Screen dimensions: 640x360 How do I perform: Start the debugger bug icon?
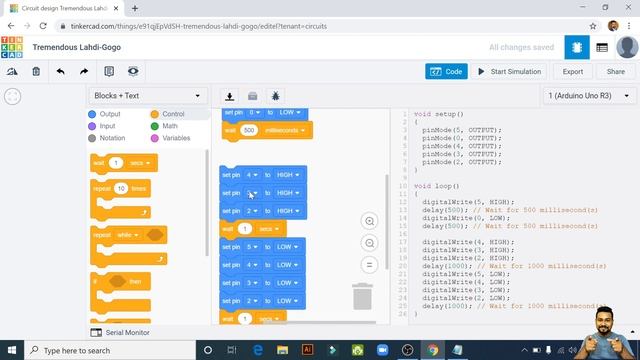pyautogui.click(x=276, y=96)
